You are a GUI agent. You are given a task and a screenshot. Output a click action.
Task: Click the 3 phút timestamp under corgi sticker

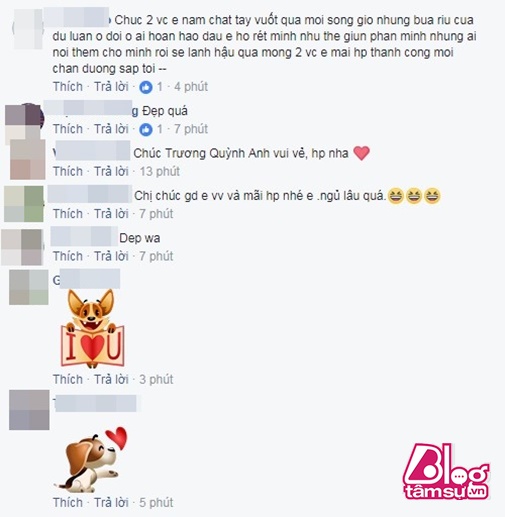156,379
